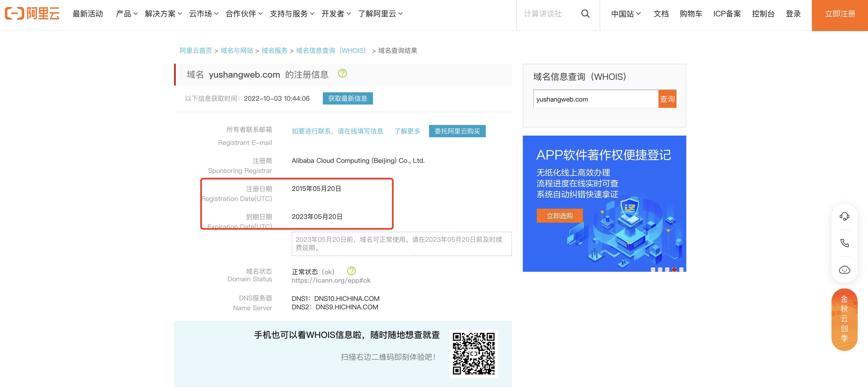Select the red active carousel dot
This screenshot has width=868, height=391.
(674, 269)
